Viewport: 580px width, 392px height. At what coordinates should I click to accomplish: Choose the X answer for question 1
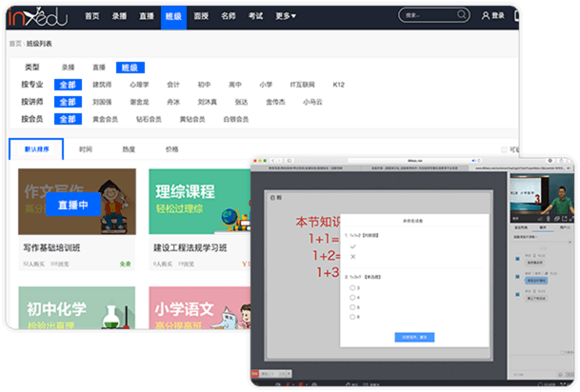coord(353,257)
